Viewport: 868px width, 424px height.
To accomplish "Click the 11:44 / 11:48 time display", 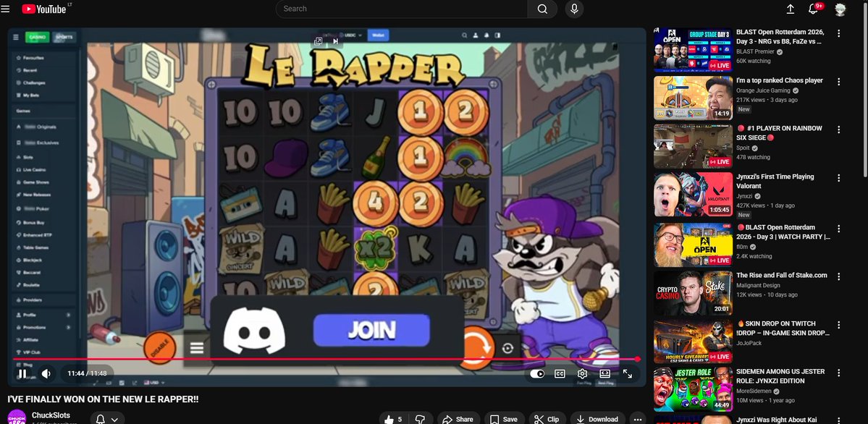I will click(87, 373).
